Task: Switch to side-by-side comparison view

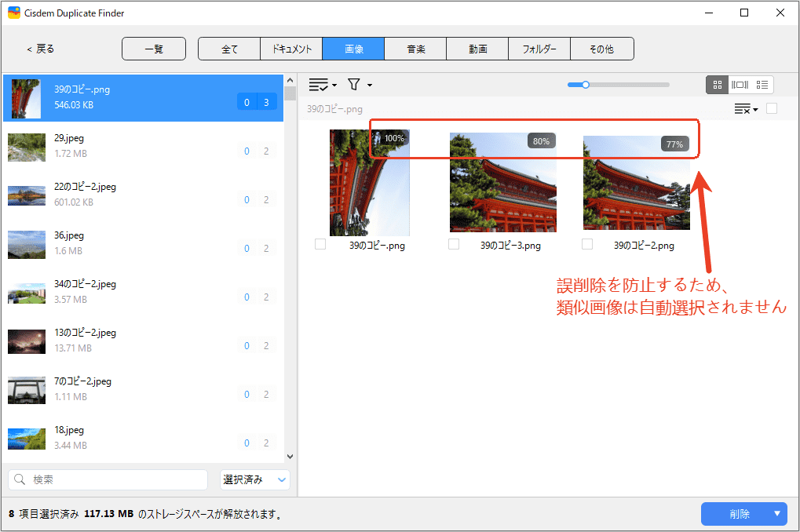Action: [x=740, y=85]
